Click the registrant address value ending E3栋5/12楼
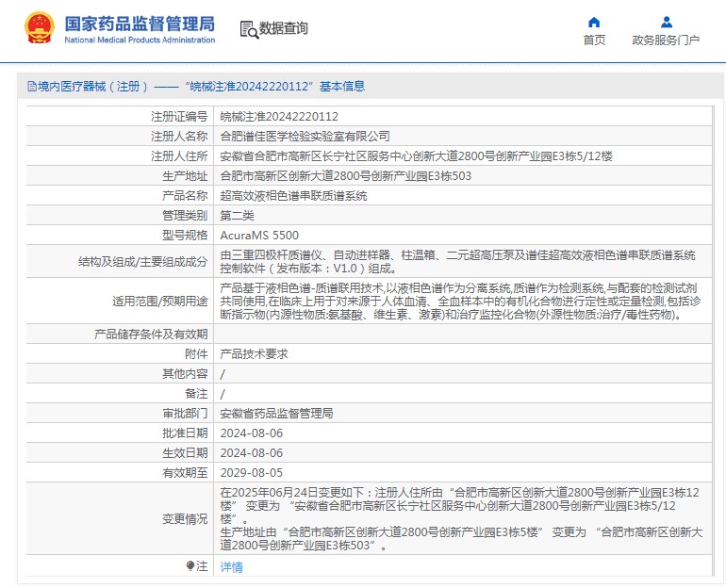 [416, 156]
